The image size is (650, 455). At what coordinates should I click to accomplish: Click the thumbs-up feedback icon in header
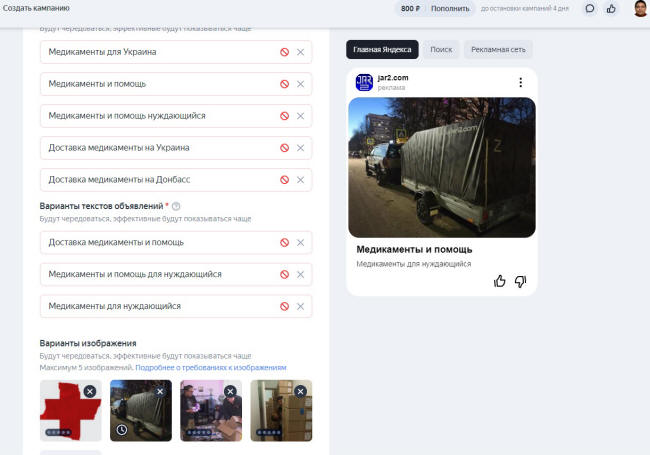[x=611, y=8]
